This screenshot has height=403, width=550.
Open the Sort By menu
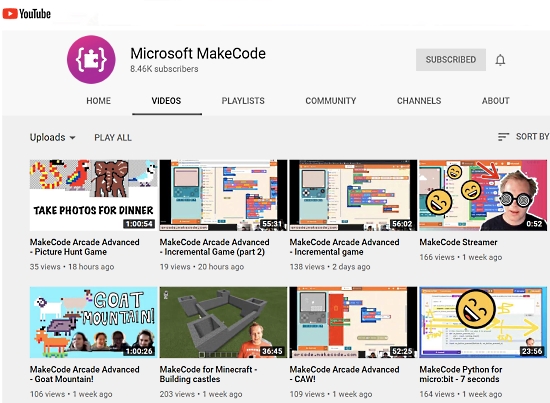523,136
